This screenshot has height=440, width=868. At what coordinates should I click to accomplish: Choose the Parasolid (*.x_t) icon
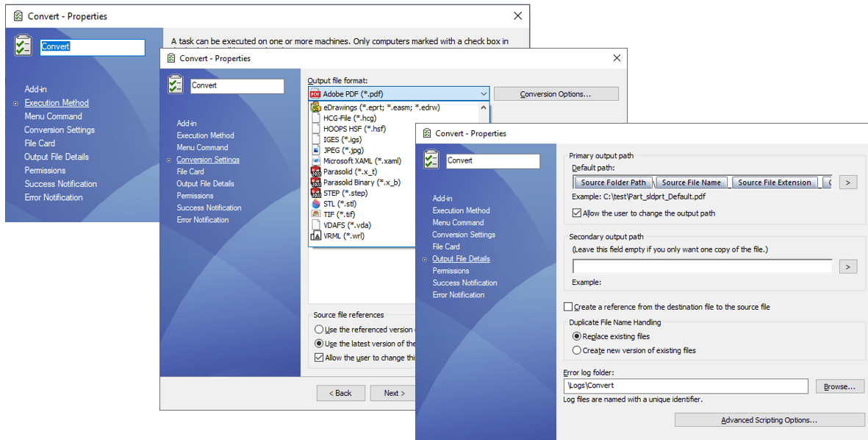315,171
